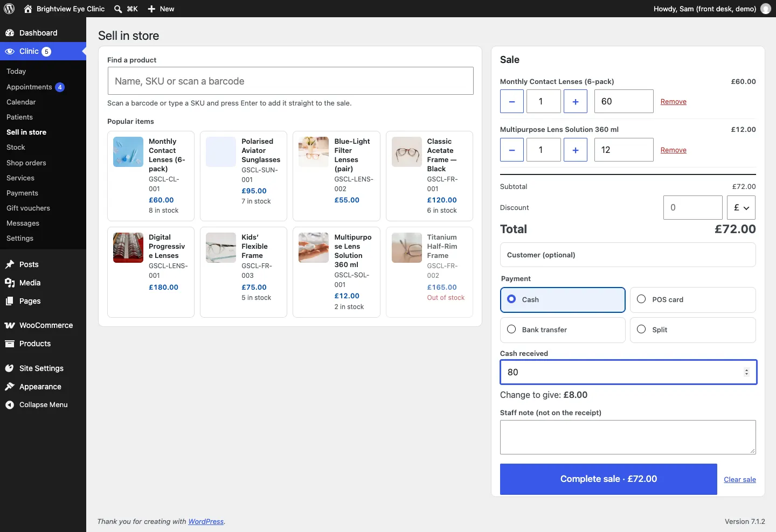Click the Dashboard gauge icon
The width and height of the screenshot is (776, 532).
coord(10,33)
